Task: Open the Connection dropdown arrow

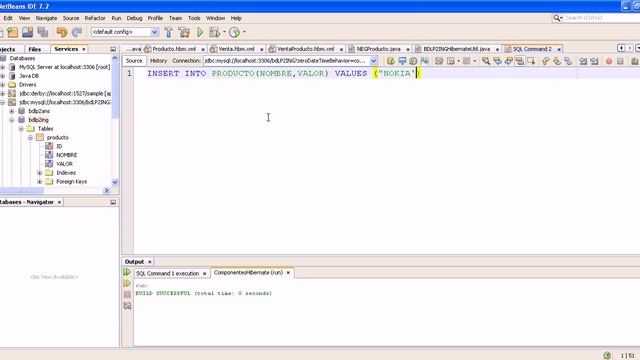Action: [x=373, y=61]
